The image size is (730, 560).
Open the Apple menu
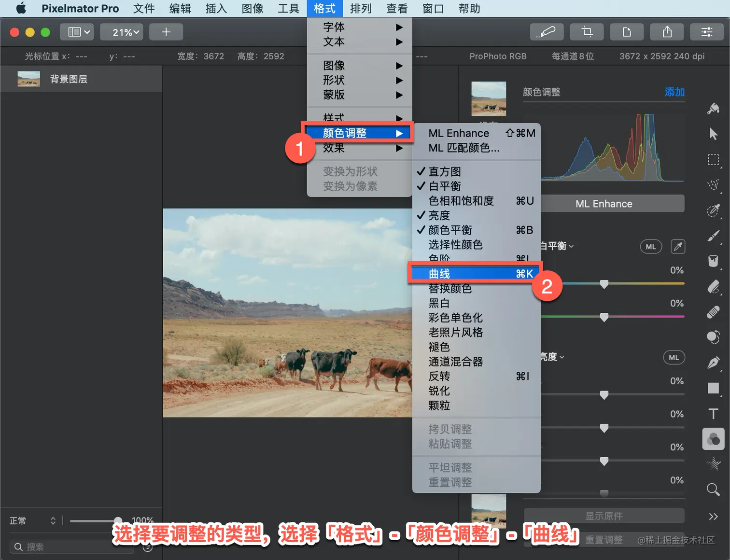pos(21,8)
